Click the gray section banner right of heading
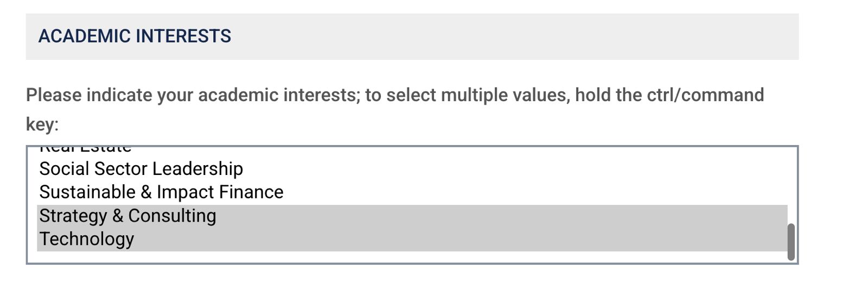The height and width of the screenshot is (288, 868). tap(515, 36)
